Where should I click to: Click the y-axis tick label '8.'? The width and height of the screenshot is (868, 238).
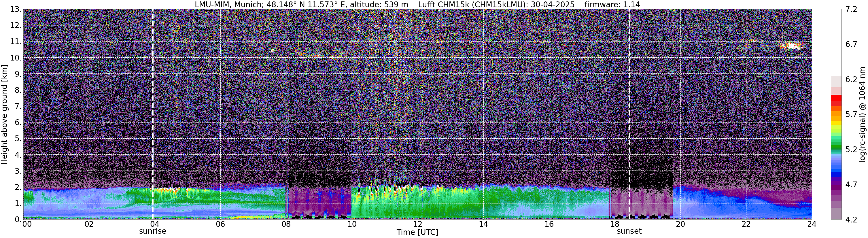pyautogui.click(x=18, y=90)
